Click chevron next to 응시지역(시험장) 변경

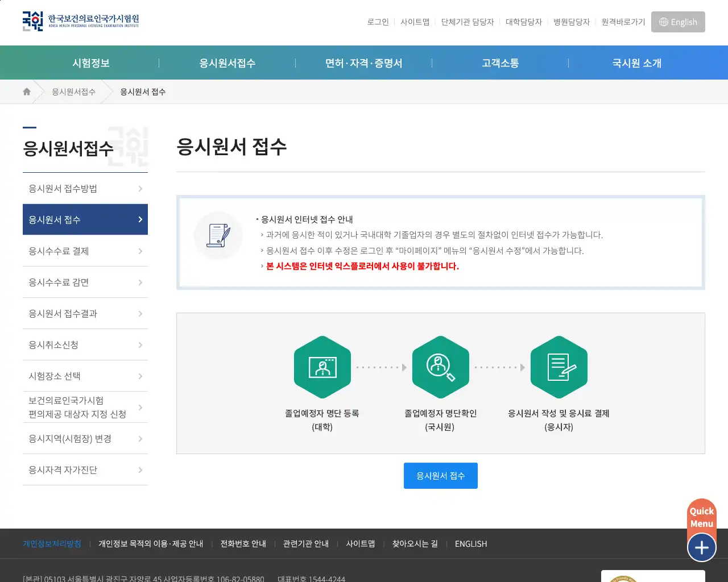(x=140, y=439)
